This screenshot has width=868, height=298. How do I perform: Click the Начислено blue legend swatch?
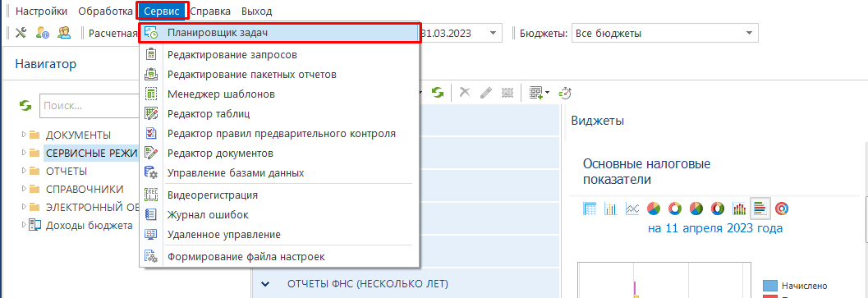tap(770, 286)
